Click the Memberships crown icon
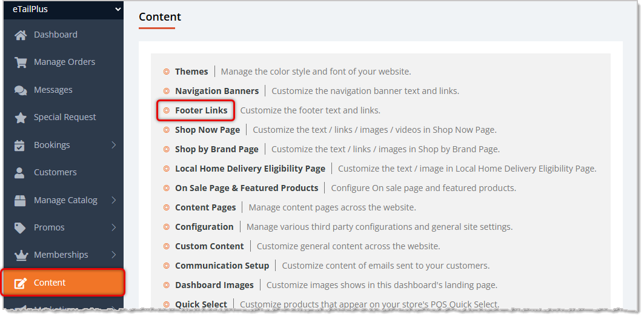This screenshot has width=644, height=319. (x=21, y=255)
